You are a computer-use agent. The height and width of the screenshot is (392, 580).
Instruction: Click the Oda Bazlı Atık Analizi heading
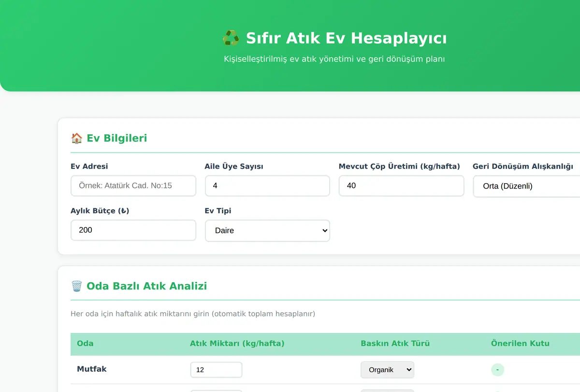(x=146, y=286)
